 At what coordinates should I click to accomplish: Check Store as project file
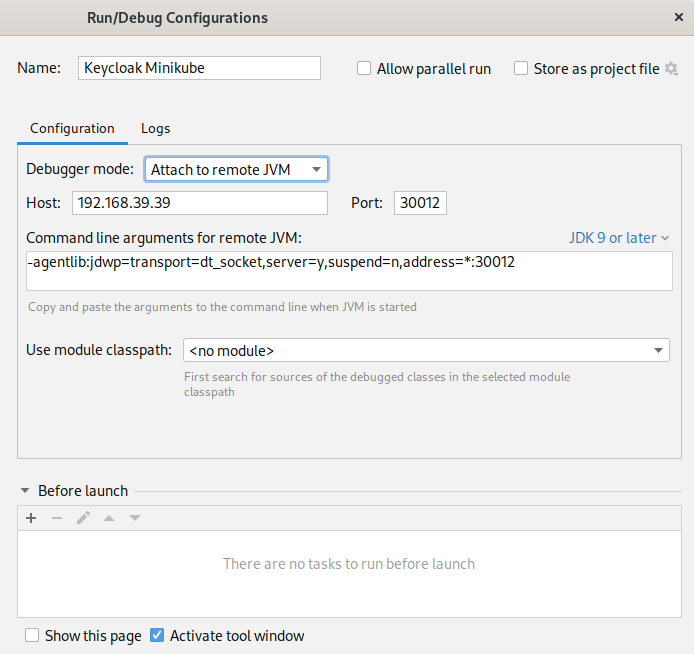521,69
